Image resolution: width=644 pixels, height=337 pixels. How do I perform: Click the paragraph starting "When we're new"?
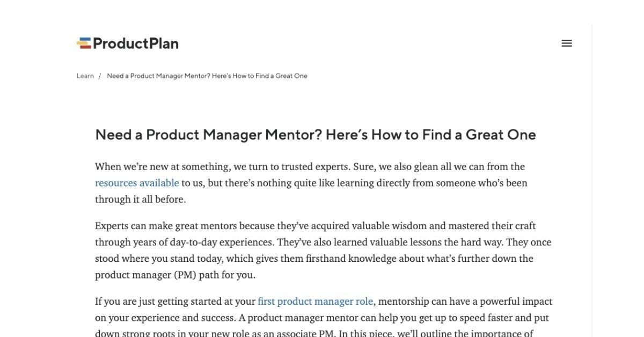[x=311, y=183]
